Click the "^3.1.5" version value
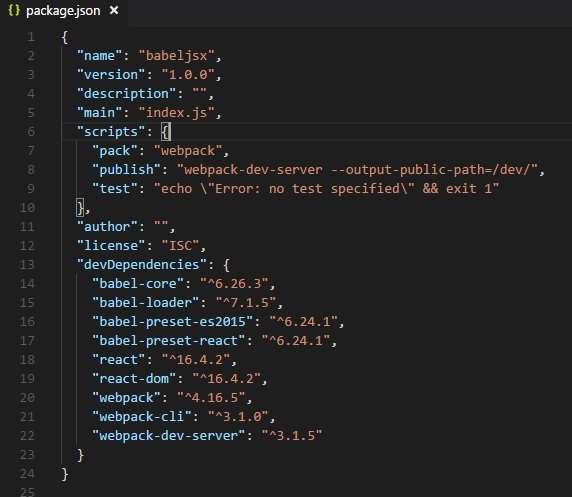Image resolution: width=572 pixels, height=497 pixels. tap(292, 435)
